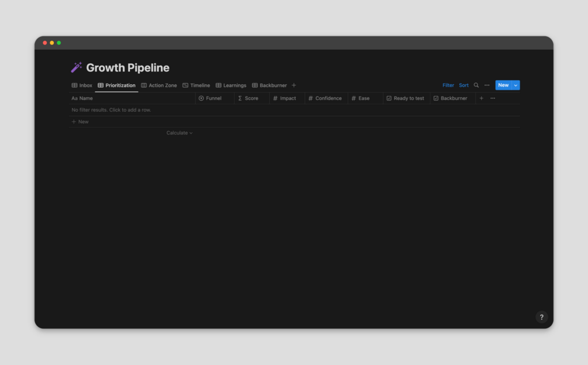This screenshot has height=365, width=588.
Task: Open the Calculate dropdown
Action: coord(179,133)
